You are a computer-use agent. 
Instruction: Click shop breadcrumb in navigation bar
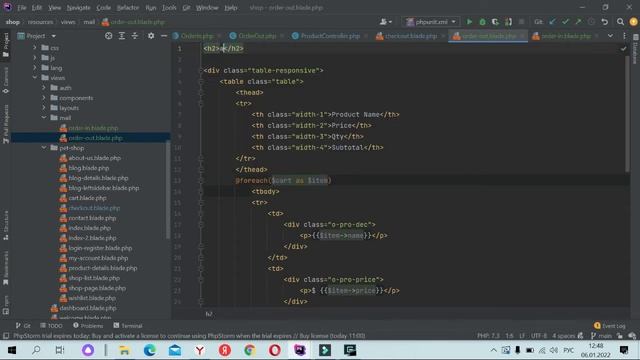[13, 22]
